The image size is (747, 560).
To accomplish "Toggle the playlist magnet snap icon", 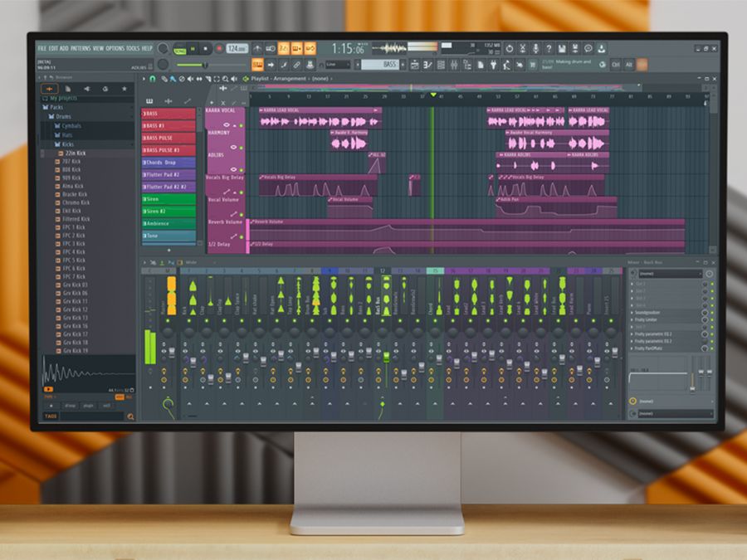I will tap(153, 79).
